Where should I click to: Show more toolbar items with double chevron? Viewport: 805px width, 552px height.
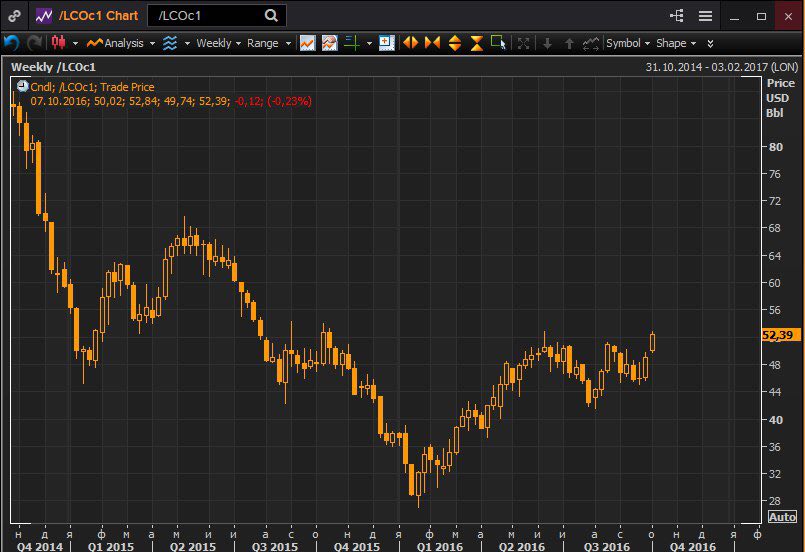click(x=710, y=43)
